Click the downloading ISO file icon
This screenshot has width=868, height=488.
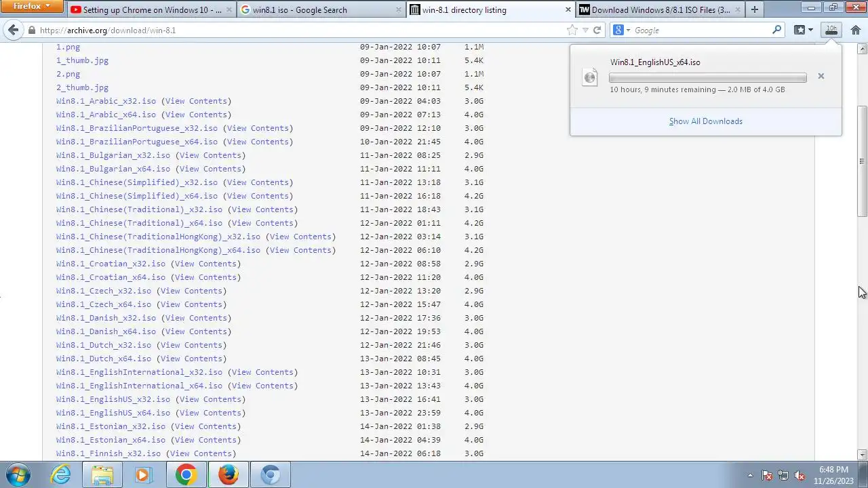(x=590, y=77)
